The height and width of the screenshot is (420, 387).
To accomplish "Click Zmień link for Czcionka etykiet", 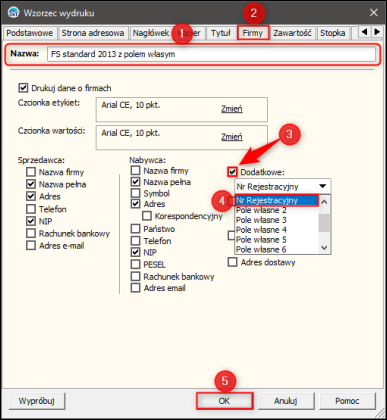I will coord(232,109).
